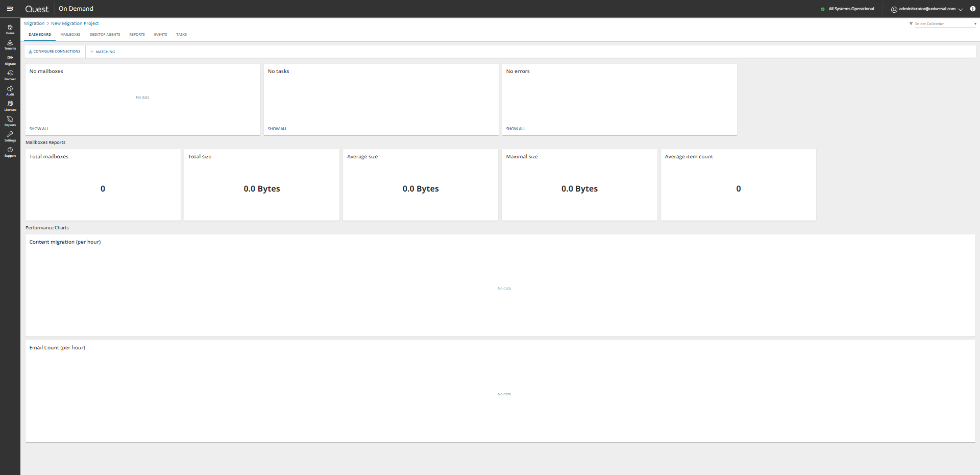Click the Content migration (per hour) chart title
980x475 pixels.
(x=65, y=242)
